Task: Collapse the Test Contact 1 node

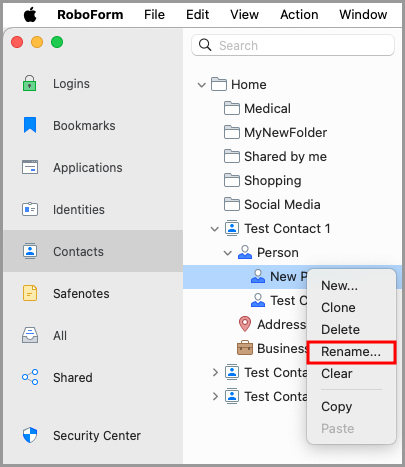Action: [x=215, y=229]
